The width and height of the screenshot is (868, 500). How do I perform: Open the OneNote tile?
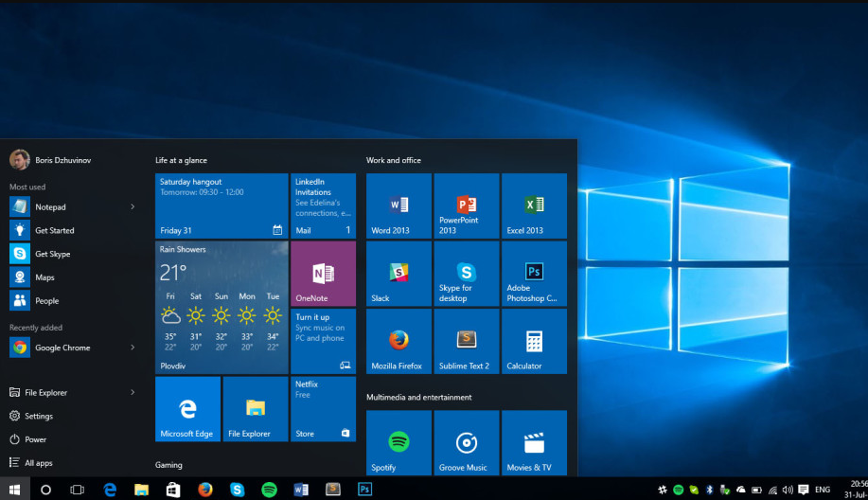point(324,274)
